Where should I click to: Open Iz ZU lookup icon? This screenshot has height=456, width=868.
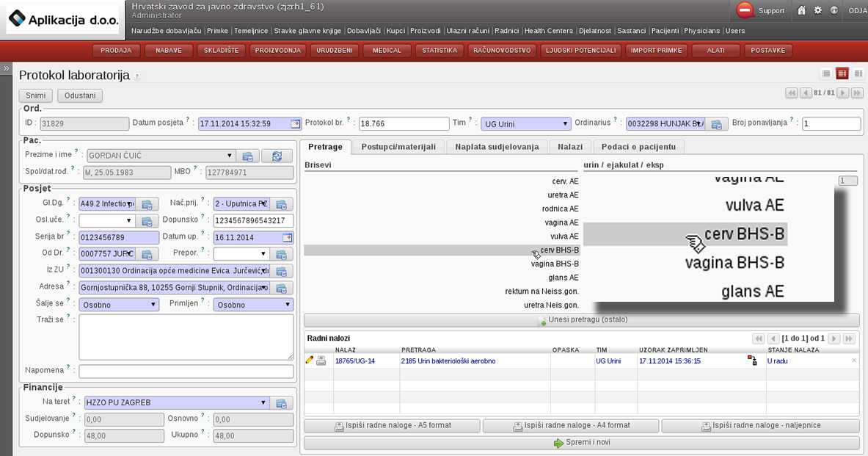281,272
